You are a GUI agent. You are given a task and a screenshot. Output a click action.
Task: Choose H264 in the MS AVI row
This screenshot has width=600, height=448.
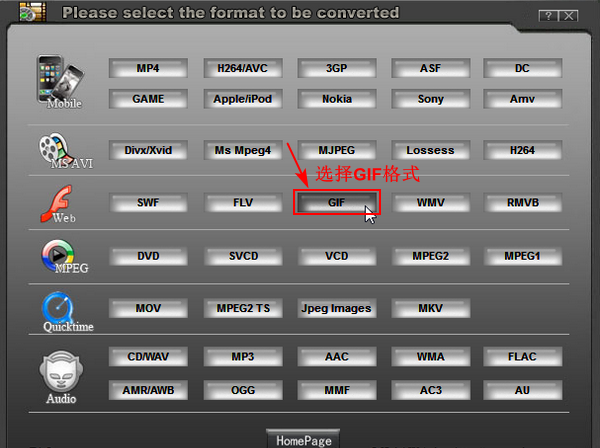pos(522,150)
